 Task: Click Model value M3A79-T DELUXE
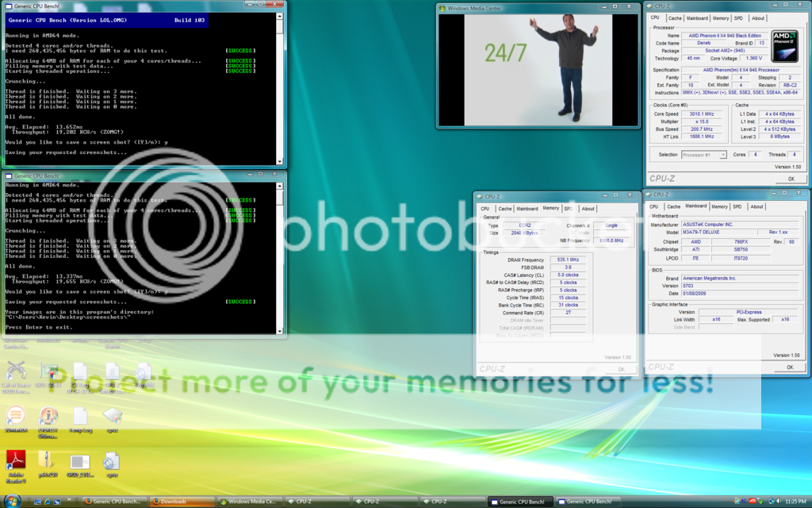(718, 233)
